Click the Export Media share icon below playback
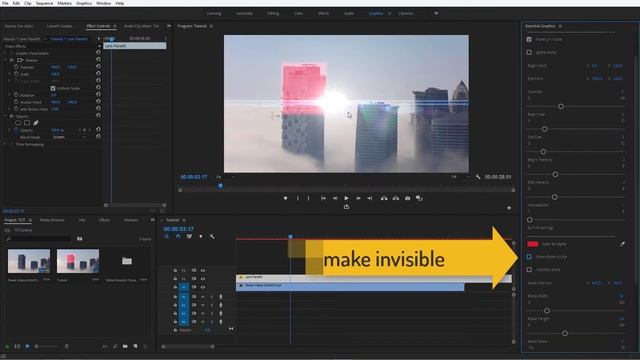Viewport: 640px width, 360px height. (x=346, y=207)
